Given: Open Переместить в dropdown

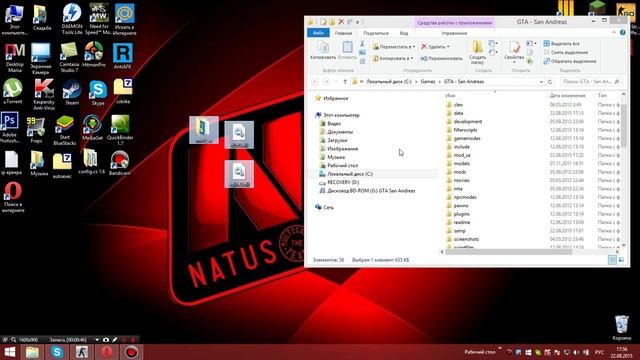Looking at the screenshot, I should (393, 47).
